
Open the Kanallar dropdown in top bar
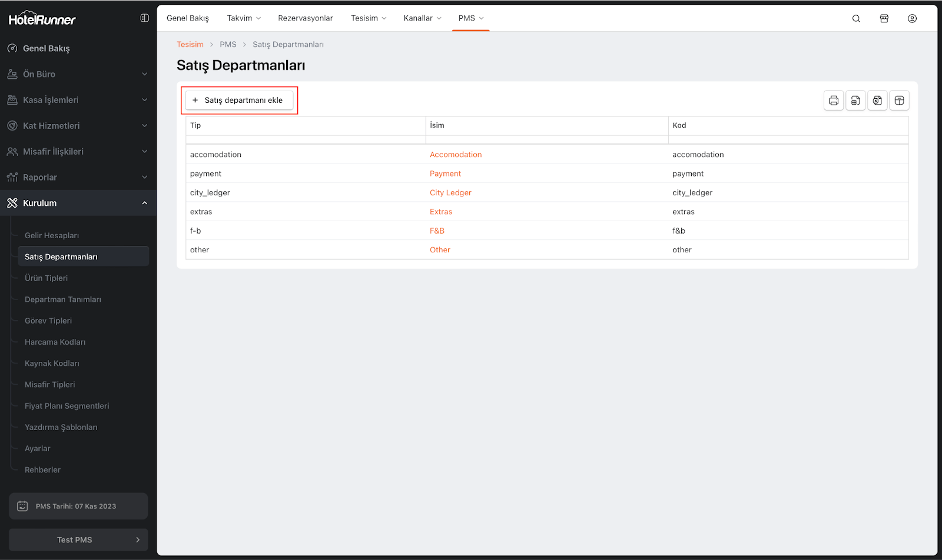pos(422,18)
